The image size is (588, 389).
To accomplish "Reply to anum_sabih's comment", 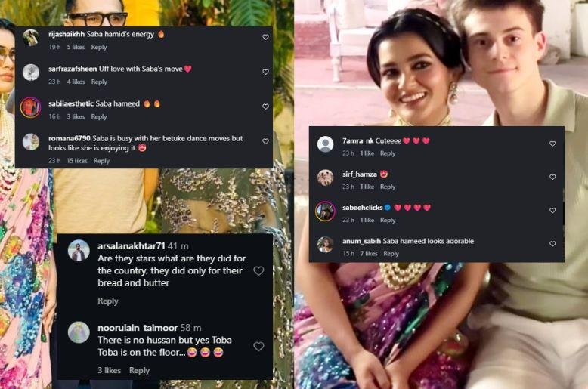I will click(391, 254).
